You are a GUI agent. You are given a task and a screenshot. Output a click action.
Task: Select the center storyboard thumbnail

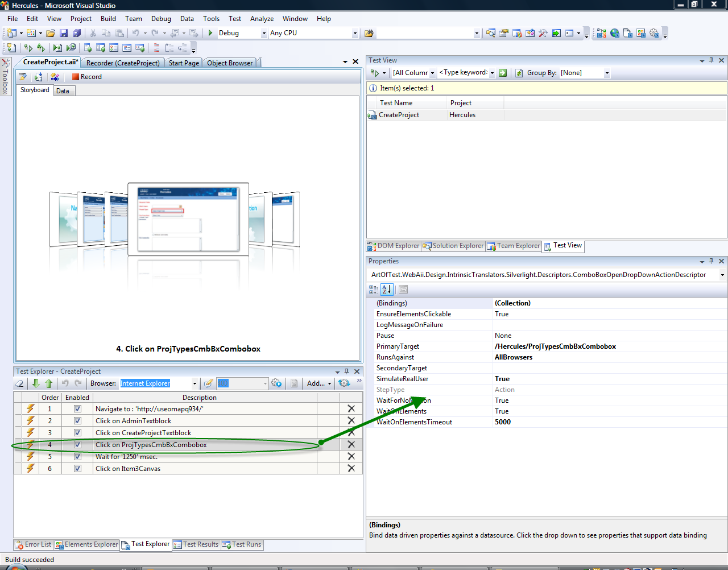pyautogui.click(x=188, y=219)
